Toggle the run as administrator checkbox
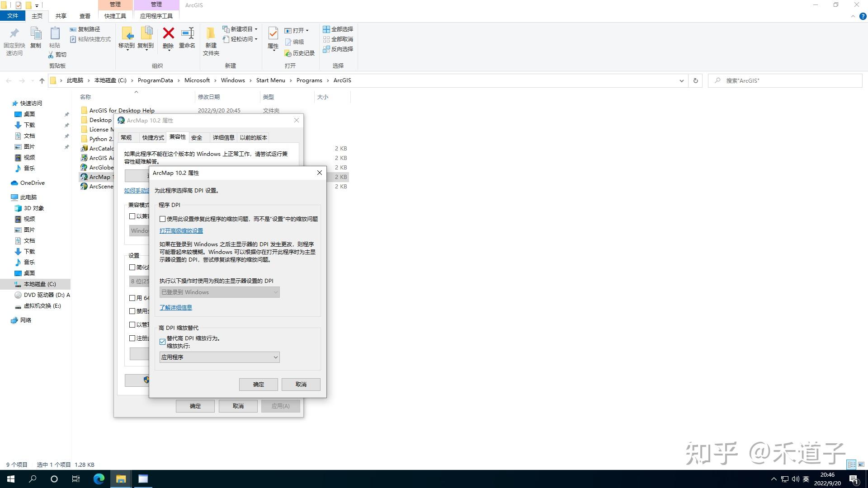868x488 pixels. (x=132, y=325)
